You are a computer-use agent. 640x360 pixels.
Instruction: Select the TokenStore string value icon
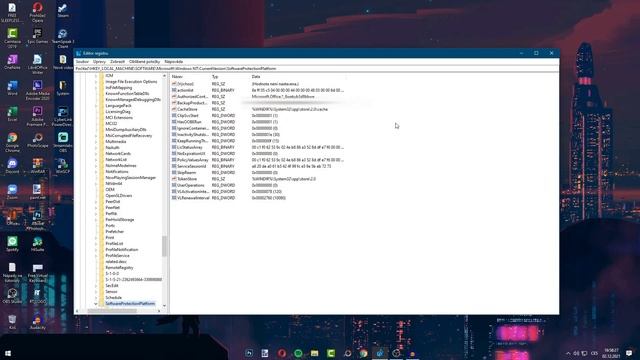(x=174, y=179)
